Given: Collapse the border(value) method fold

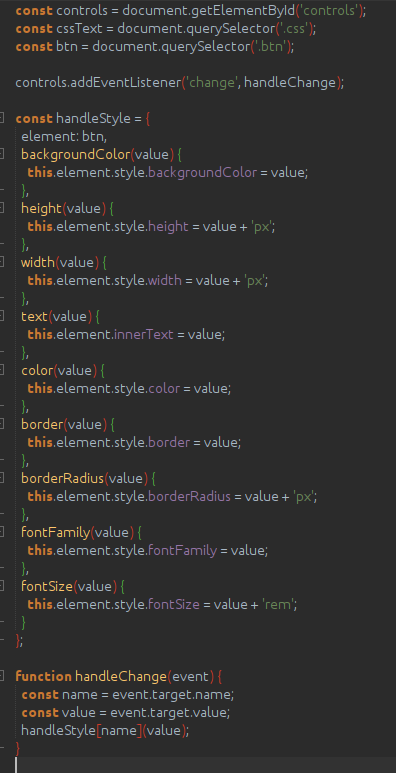Looking at the screenshot, I should point(1,423).
